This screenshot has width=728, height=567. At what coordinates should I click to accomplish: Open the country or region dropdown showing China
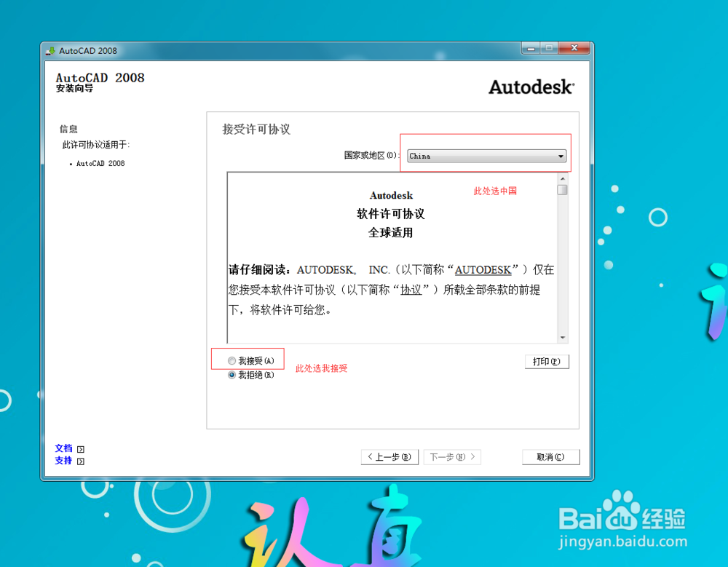pyautogui.click(x=486, y=156)
